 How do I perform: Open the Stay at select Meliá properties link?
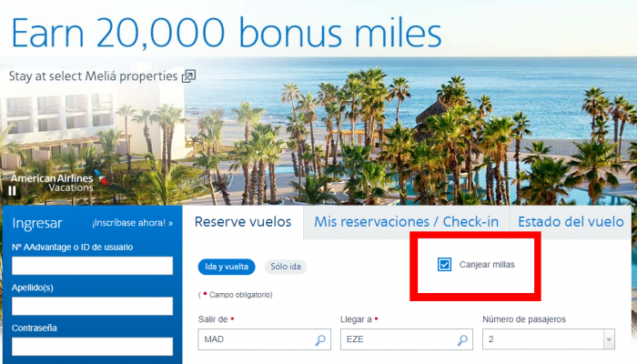coord(93,76)
